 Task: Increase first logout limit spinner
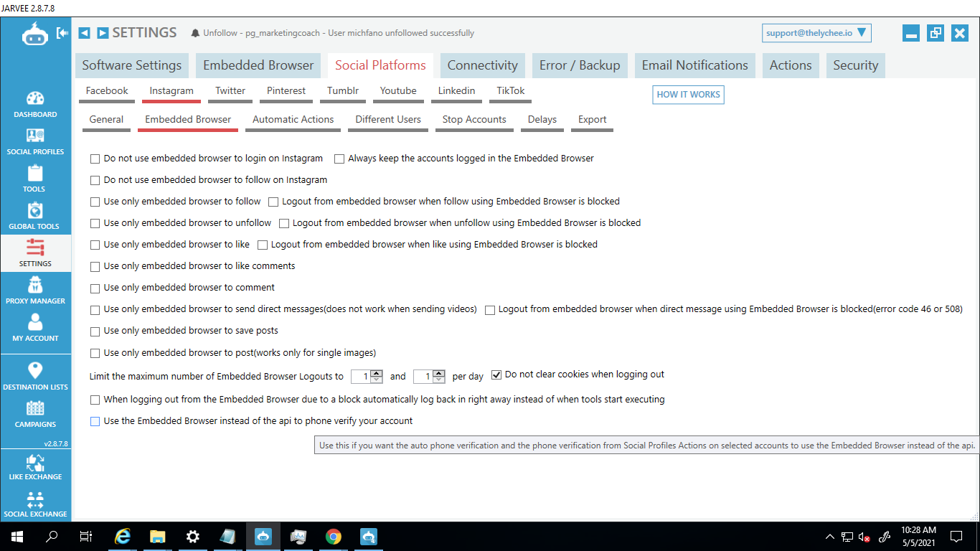click(x=377, y=372)
